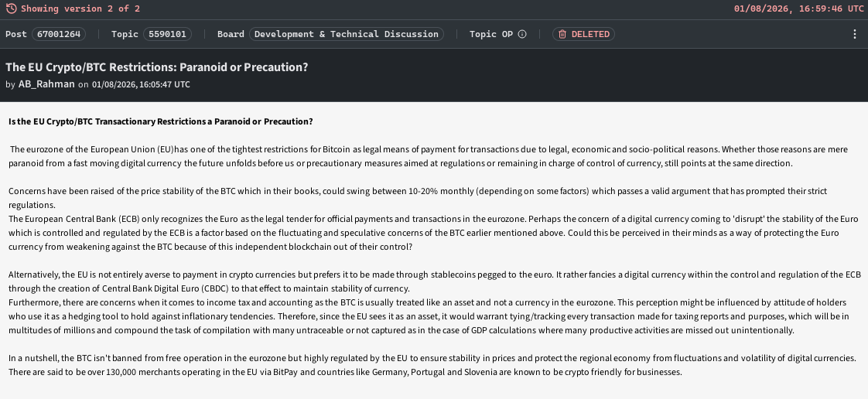This screenshot has width=868, height=399.
Task: Click the post title about EU Crypto/BTC Restrictions
Action: click(157, 67)
